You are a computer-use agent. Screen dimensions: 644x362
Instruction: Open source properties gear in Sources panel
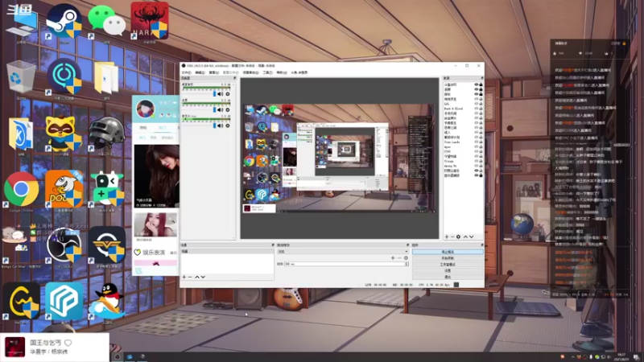pyautogui.click(x=458, y=237)
